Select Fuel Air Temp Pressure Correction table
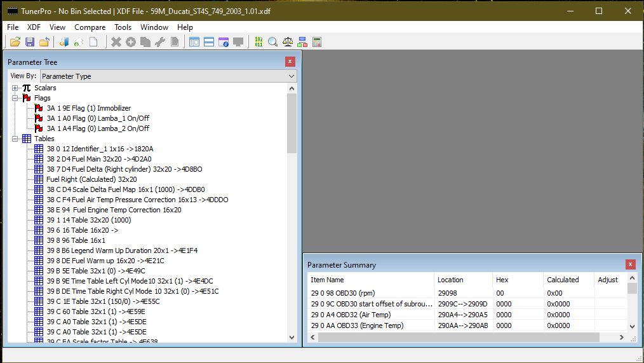This screenshot has height=363, width=644. pos(137,200)
